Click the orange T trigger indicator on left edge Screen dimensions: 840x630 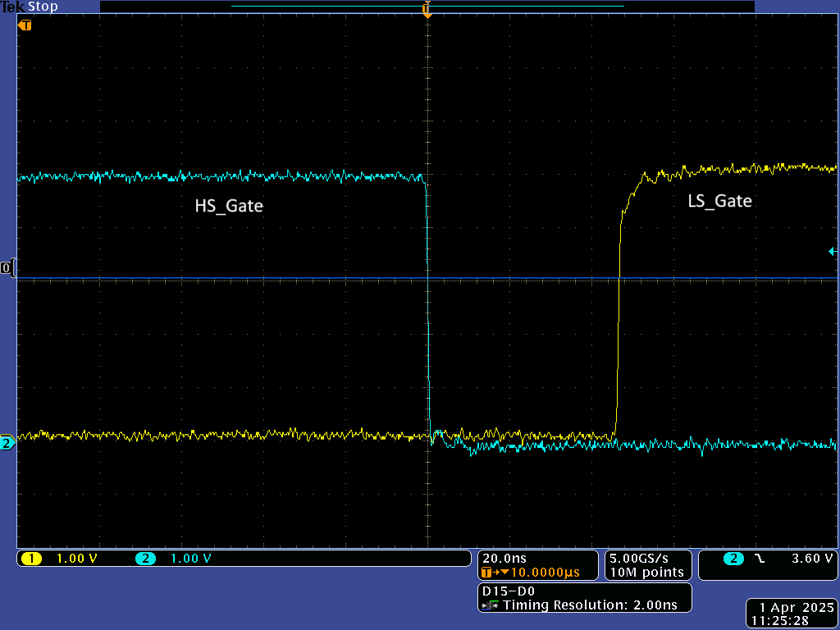point(24,25)
